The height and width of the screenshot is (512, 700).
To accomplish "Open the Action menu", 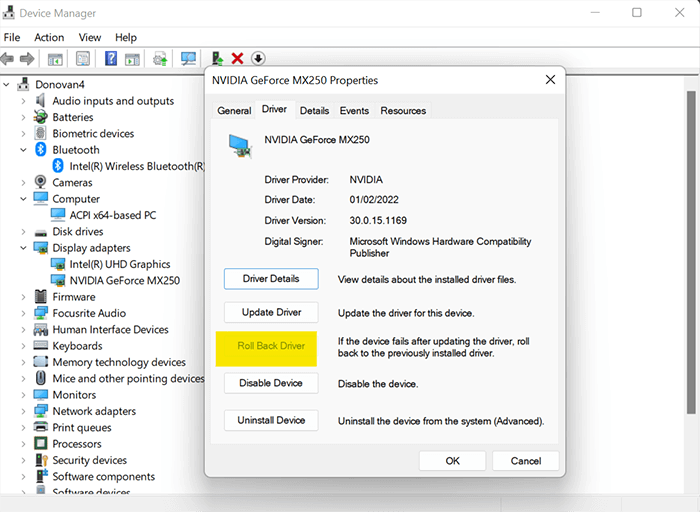I will coord(49,37).
